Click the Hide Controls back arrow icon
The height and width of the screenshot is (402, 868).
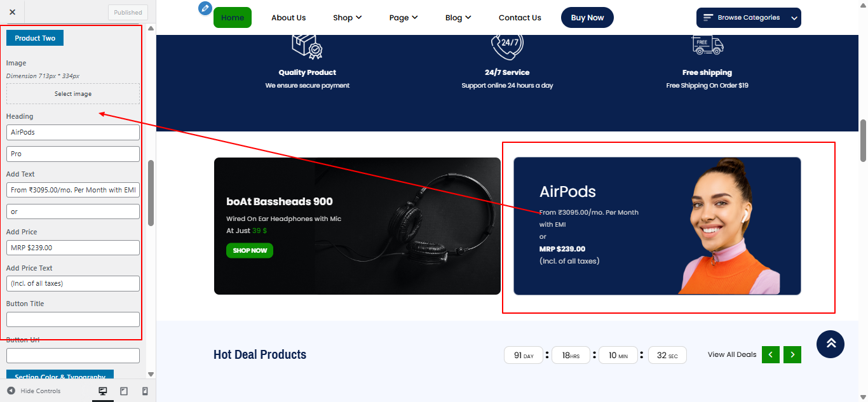point(10,391)
